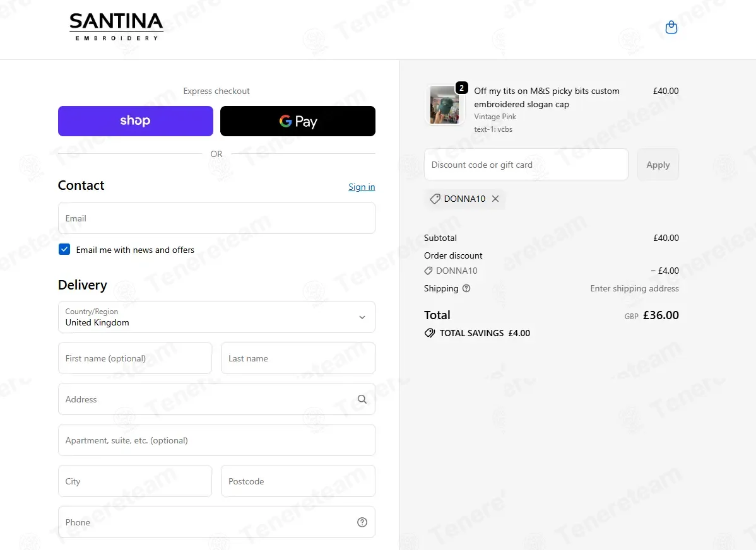Viewport: 756px width, 550px height.
Task: Remove the DONNA10 discount code tag
Action: tap(495, 199)
